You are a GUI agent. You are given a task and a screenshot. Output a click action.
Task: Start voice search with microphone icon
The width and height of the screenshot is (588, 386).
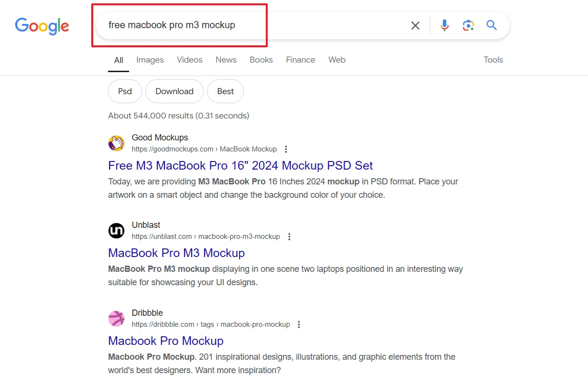pos(445,25)
